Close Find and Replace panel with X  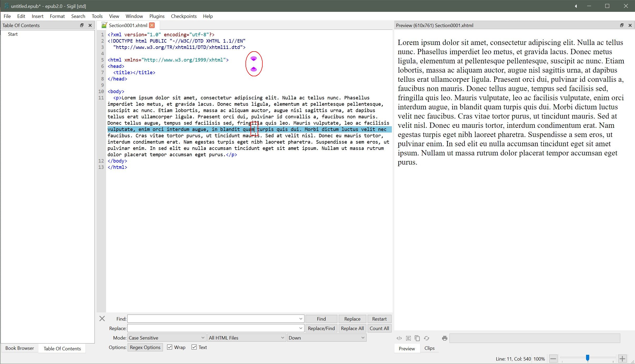(x=102, y=318)
